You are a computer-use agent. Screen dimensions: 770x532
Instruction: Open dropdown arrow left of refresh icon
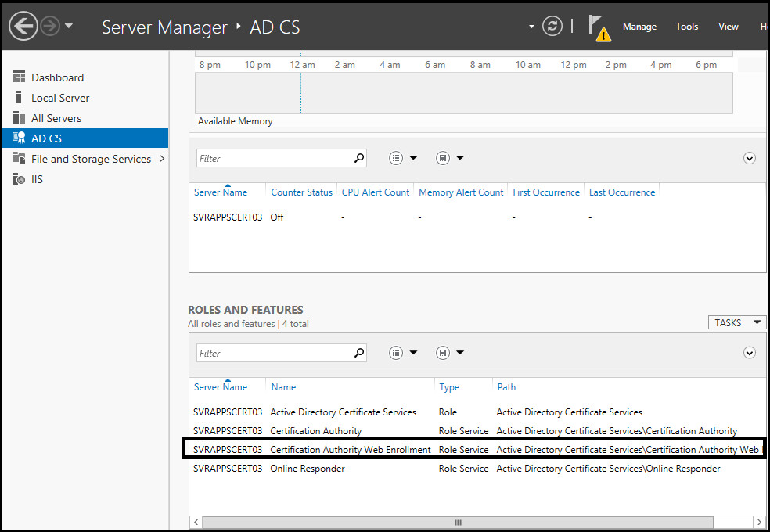click(x=531, y=27)
